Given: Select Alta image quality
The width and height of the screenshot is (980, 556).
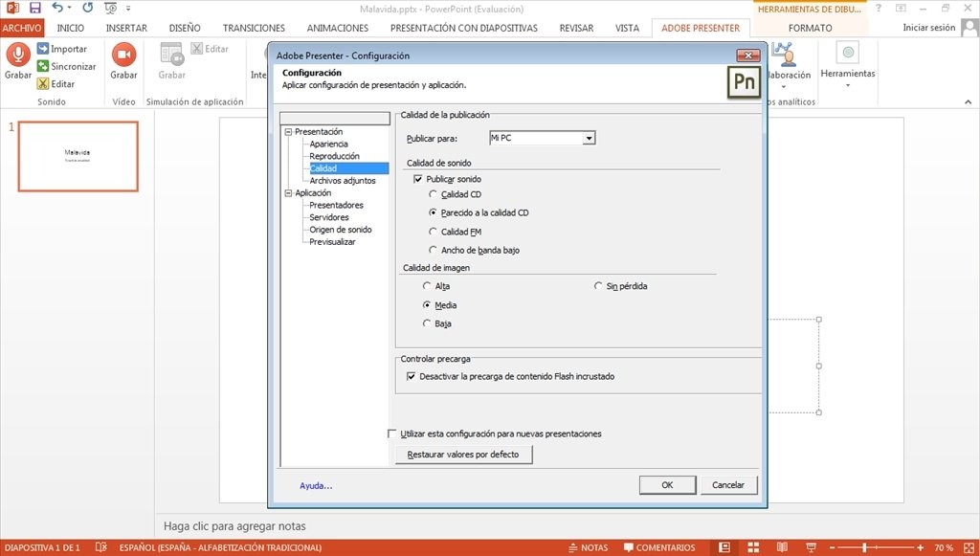Looking at the screenshot, I should [x=426, y=285].
